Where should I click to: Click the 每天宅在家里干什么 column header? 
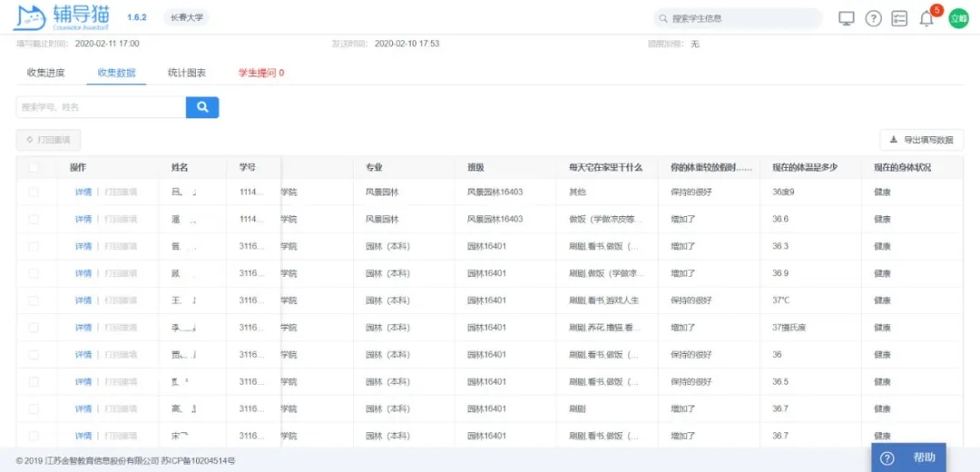click(x=605, y=168)
